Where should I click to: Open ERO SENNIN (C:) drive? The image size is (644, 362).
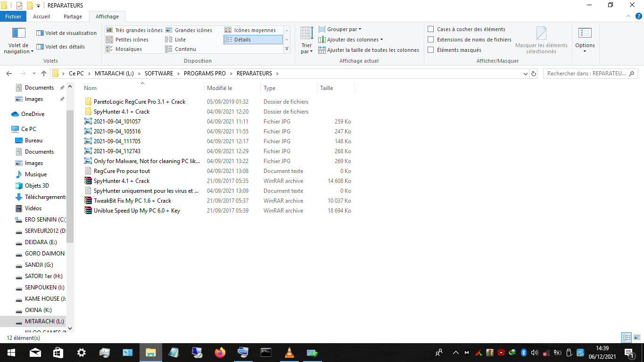coord(45,220)
